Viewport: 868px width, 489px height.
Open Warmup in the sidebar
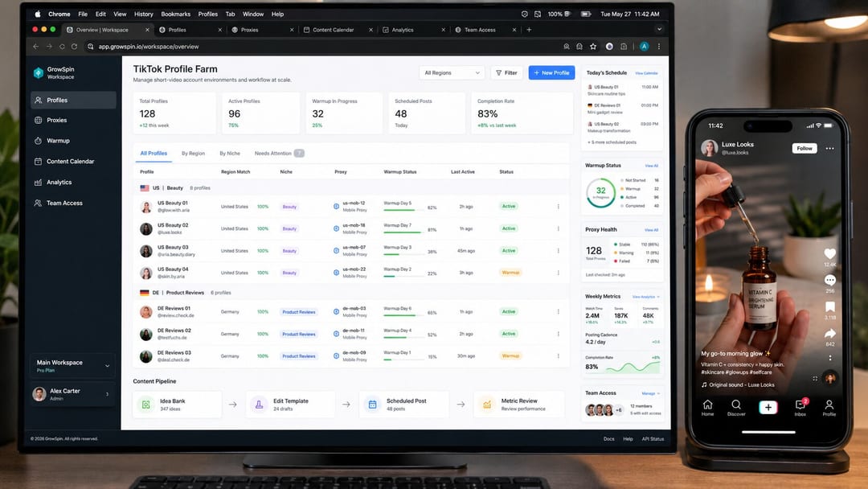point(73,141)
